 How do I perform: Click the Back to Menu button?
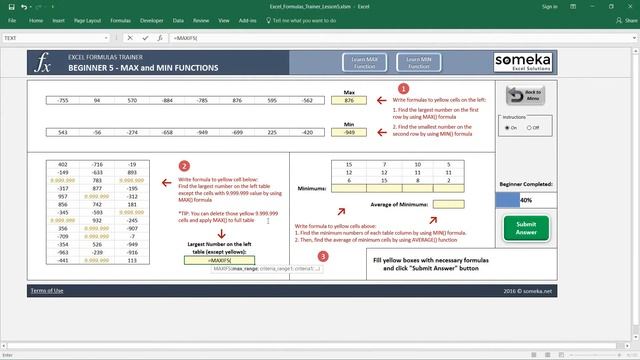tap(526, 96)
